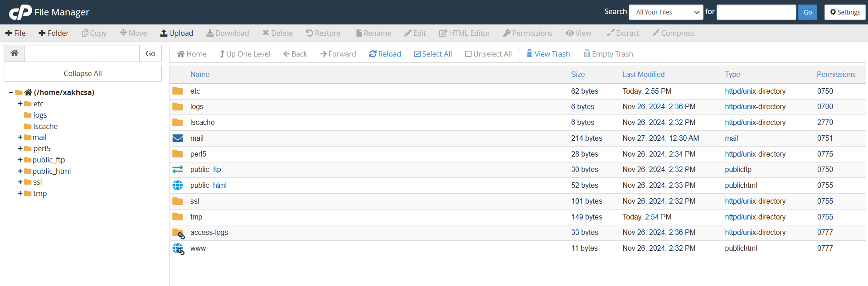Click the Compress toolbar item
868x286 pixels.
point(673,33)
